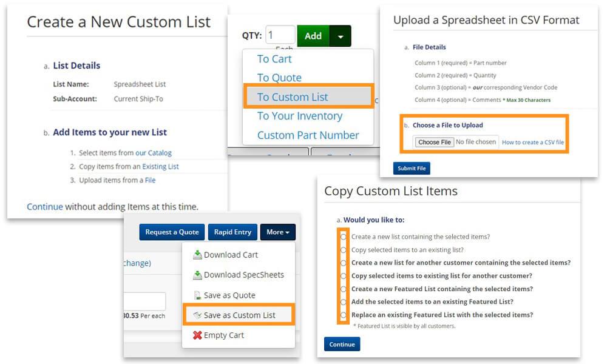Click 'Column 1 (required) = Part number' text
The width and height of the screenshot is (607, 364).
click(460, 62)
